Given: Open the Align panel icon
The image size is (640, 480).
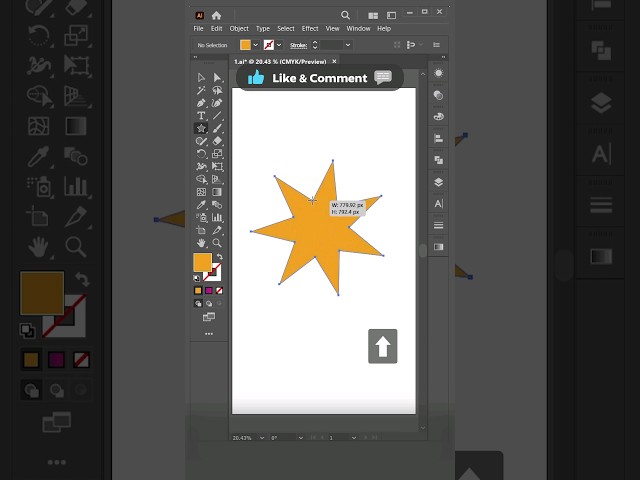Looking at the screenshot, I should point(438,139).
